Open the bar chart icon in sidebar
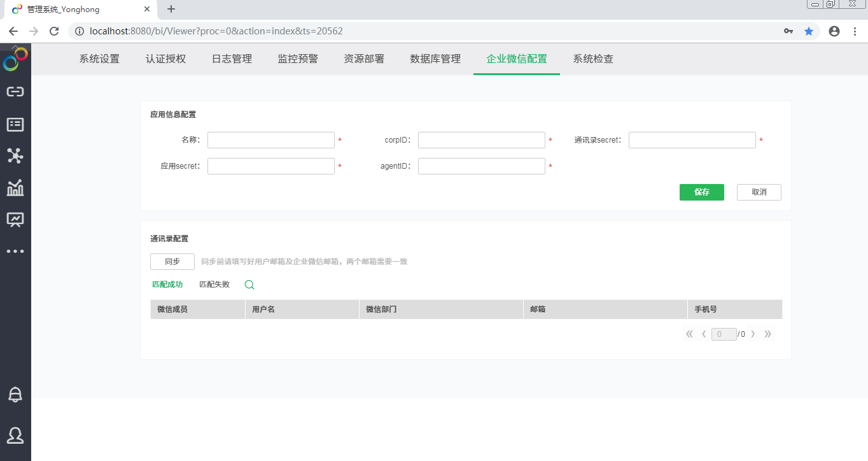868x461 pixels. tap(15, 188)
